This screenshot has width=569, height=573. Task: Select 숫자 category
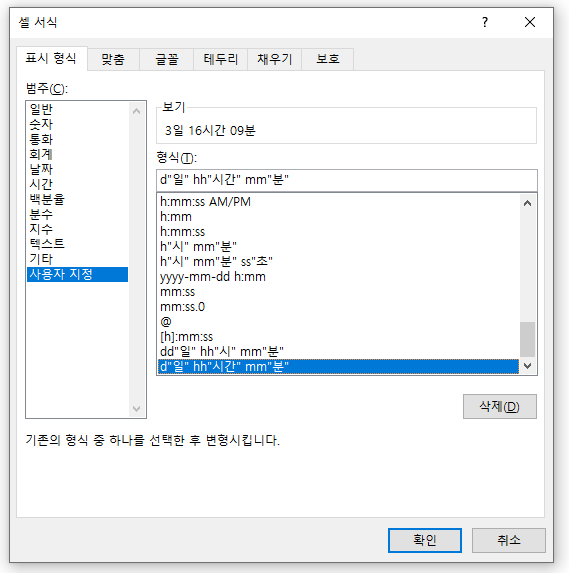pos(77,124)
